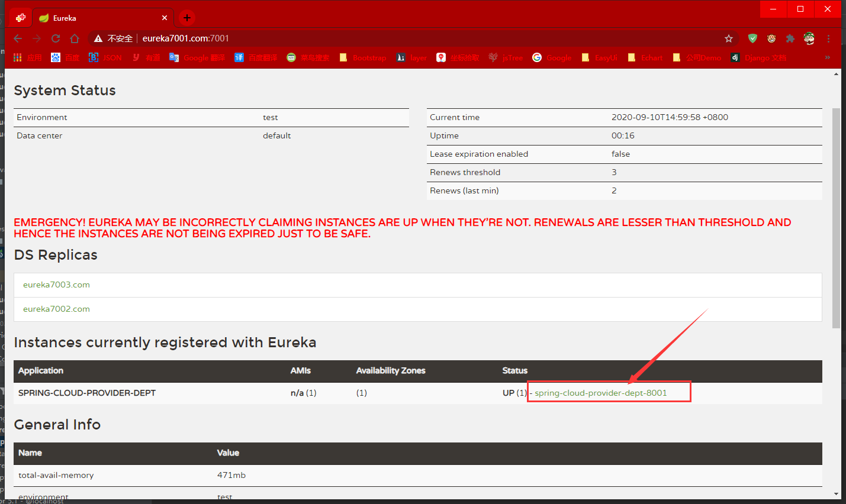The image size is (846, 504).
Task: Focus the URL address bar
Action: coord(414,38)
